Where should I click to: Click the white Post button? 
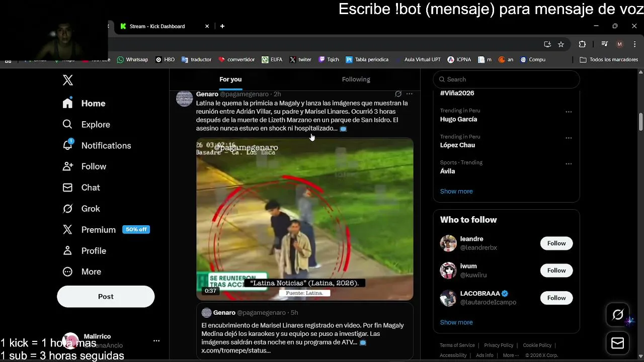106,297
